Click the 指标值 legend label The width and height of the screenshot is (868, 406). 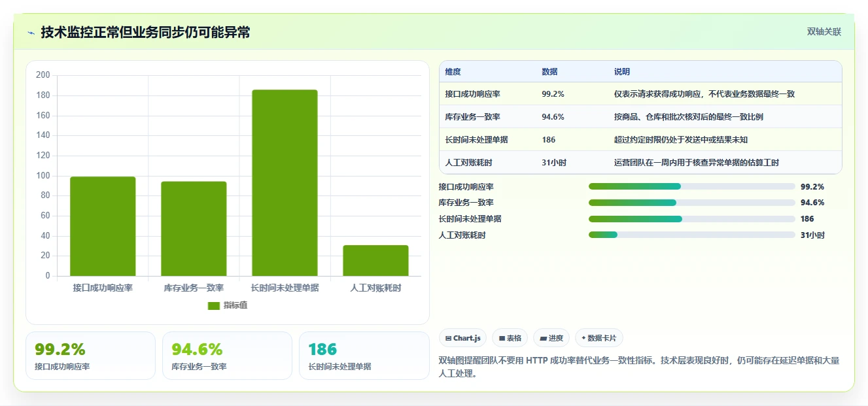[x=235, y=305]
